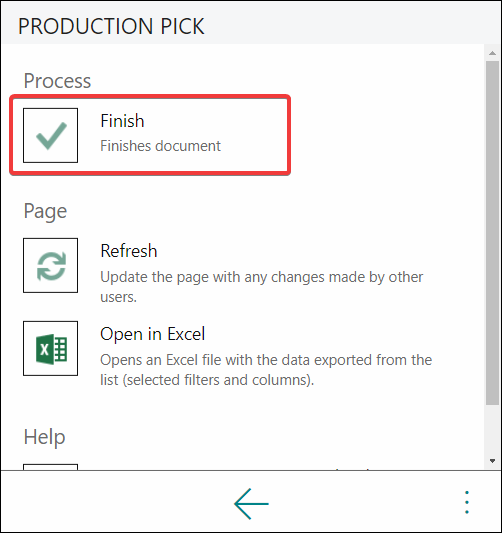Viewport: 502px width, 533px height.
Task: Click the Process section header
Action: (57, 81)
